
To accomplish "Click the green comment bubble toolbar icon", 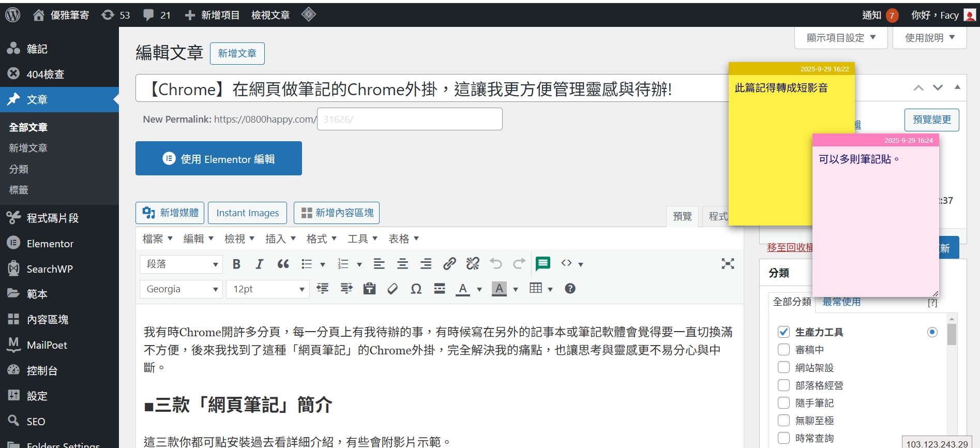I will coord(543,264).
